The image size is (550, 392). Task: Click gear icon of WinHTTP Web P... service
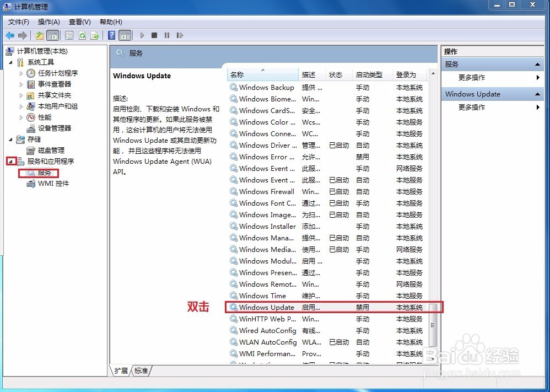tap(233, 319)
